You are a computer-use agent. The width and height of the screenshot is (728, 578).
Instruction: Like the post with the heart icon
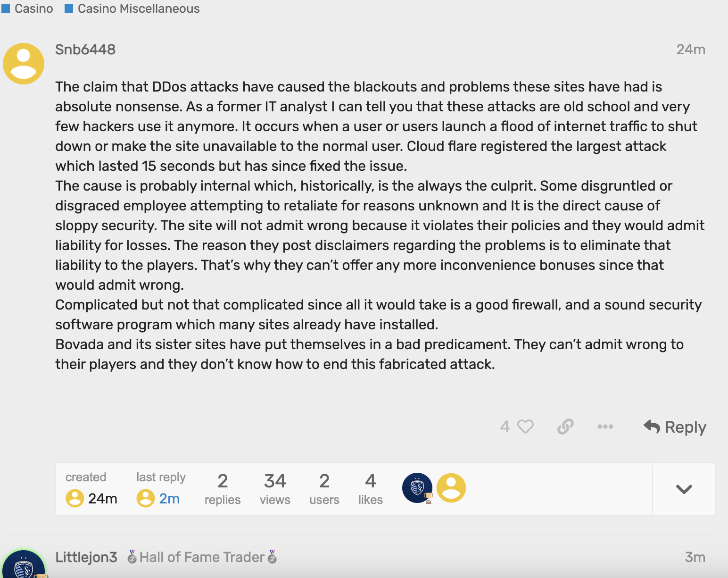pos(525,427)
